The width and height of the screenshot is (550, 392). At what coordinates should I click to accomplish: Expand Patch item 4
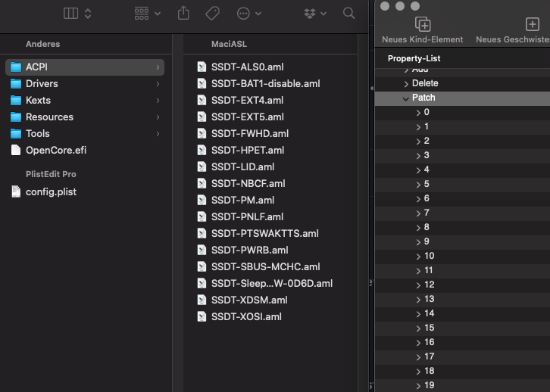coord(418,170)
